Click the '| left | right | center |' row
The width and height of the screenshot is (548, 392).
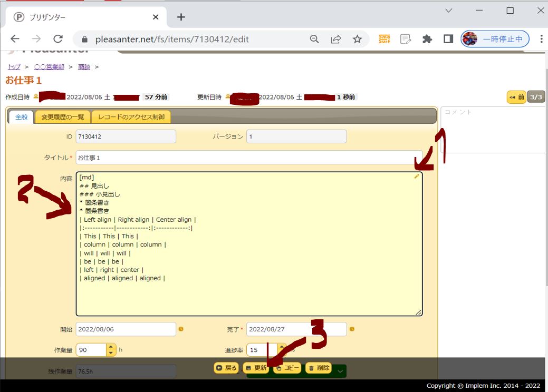pyautogui.click(x=111, y=270)
